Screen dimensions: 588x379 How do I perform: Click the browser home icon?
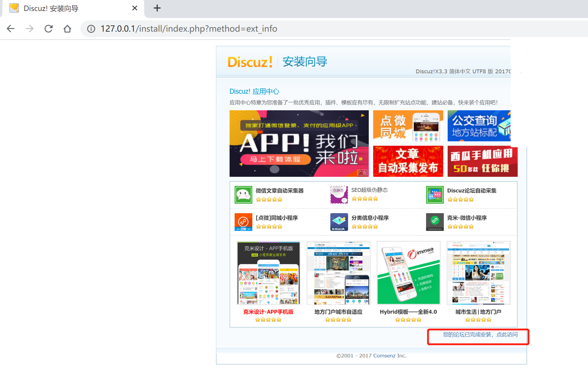tap(67, 29)
